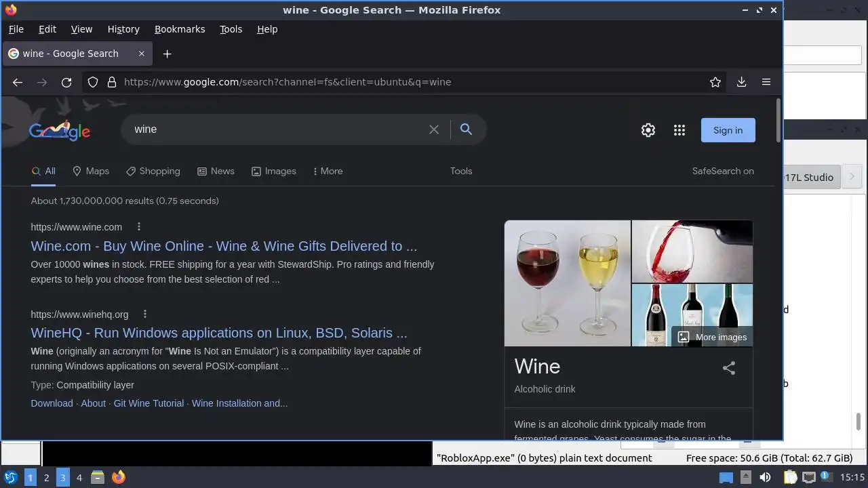The image size is (868, 488).
Task: Click the 15:15 taskbar clock
Action: pyautogui.click(x=852, y=477)
